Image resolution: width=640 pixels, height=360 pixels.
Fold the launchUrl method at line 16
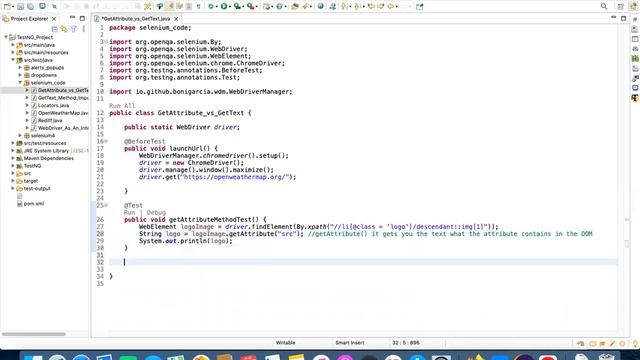[106, 141]
